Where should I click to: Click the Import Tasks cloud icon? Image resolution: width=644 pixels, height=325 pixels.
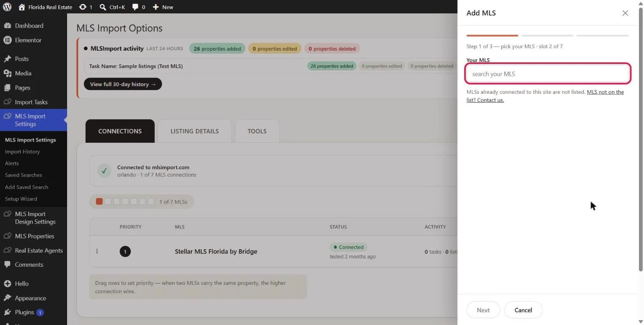click(x=7, y=102)
